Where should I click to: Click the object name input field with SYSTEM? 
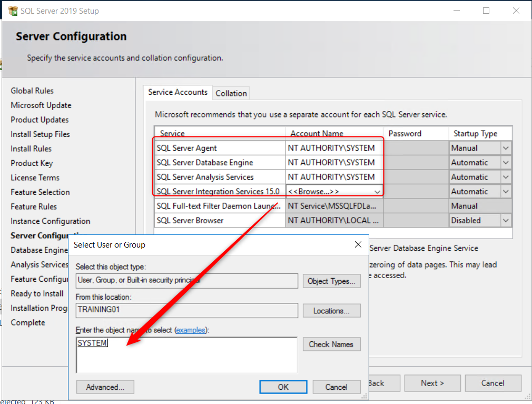(x=187, y=355)
